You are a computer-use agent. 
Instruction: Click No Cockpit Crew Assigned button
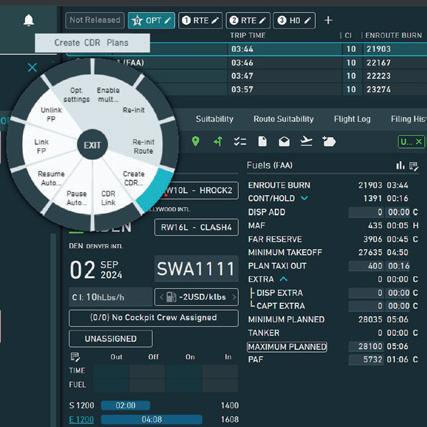(154, 318)
